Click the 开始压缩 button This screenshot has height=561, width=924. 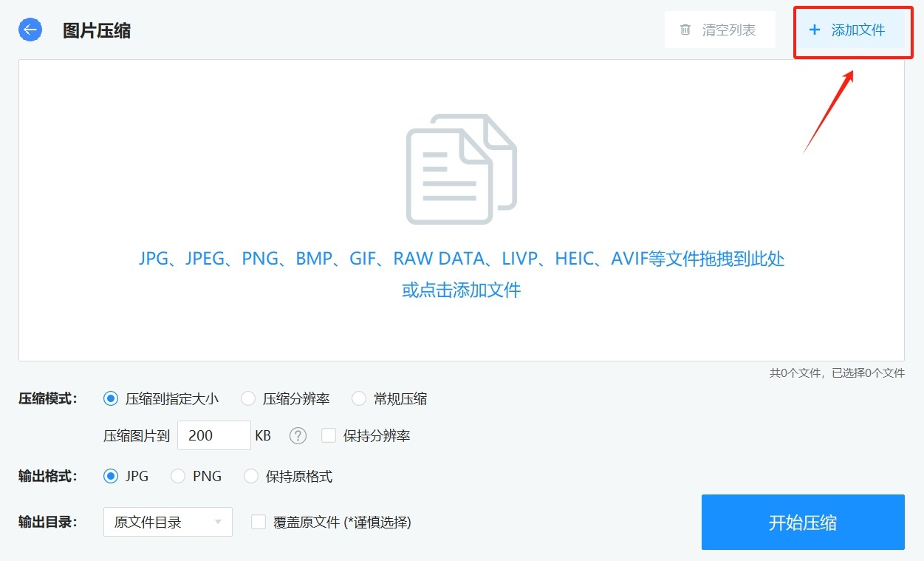(x=803, y=522)
